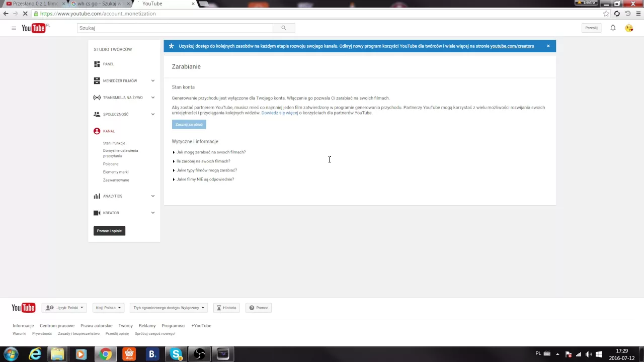Viewport: 644px width, 362px height.
Task: Open the account avatar menu
Action: [x=629, y=28]
